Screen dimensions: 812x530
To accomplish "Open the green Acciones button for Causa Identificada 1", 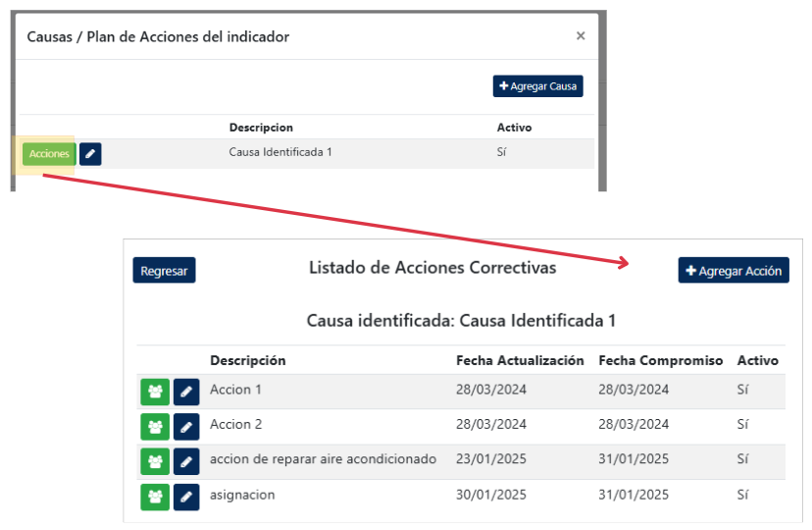I will pyautogui.click(x=49, y=154).
